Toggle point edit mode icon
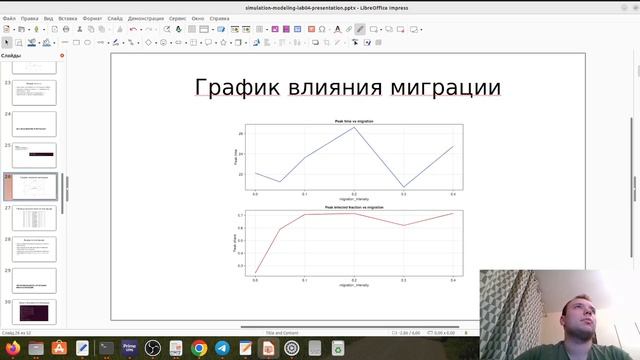Screen dimensions: 640x360 click(x=355, y=42)
